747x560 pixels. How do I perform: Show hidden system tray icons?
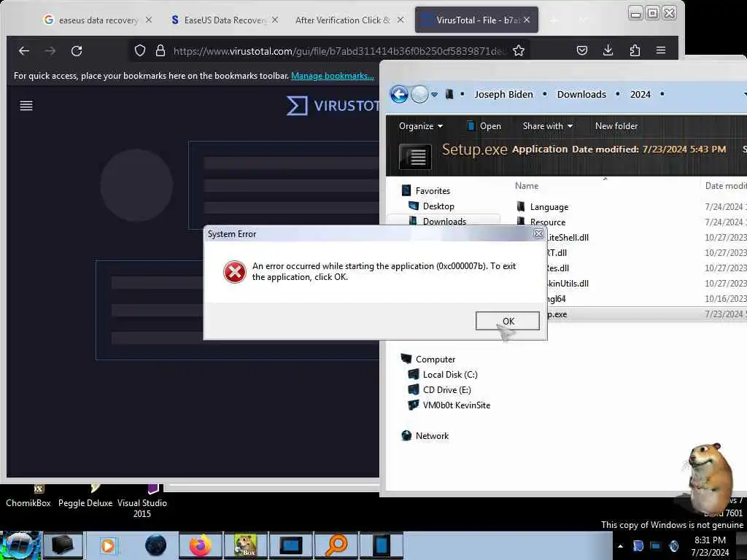coord(620,545)
